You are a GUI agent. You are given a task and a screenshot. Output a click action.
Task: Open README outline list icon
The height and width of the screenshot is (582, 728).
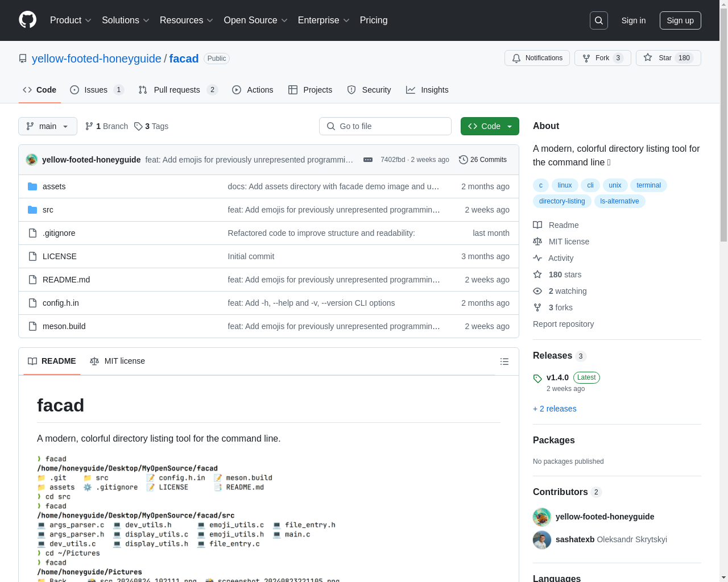[x=504, y=361]
